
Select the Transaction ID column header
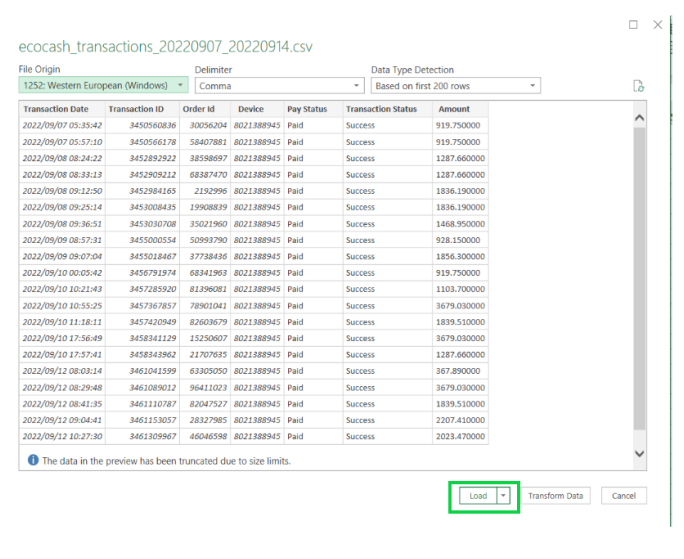(x=142, y=109)
